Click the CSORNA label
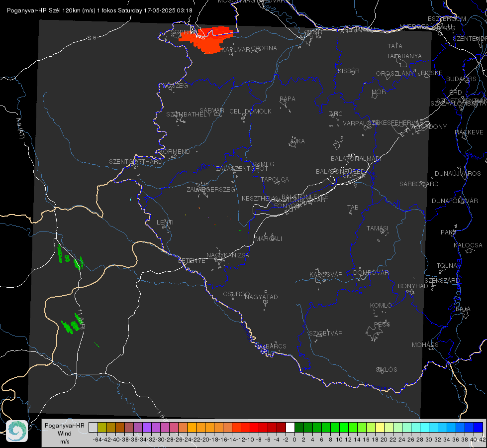 coord(264,48)
